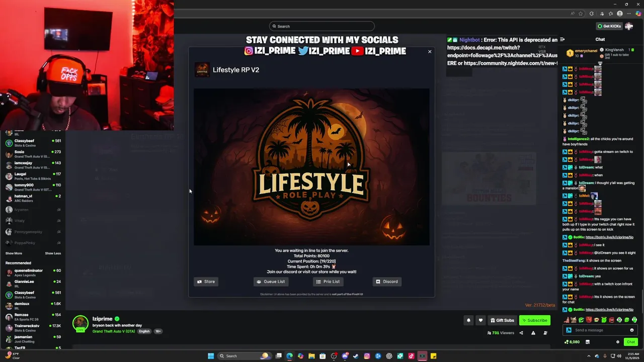Open Iziprime channel avatar
644x362 pixels.
[80, 323]
